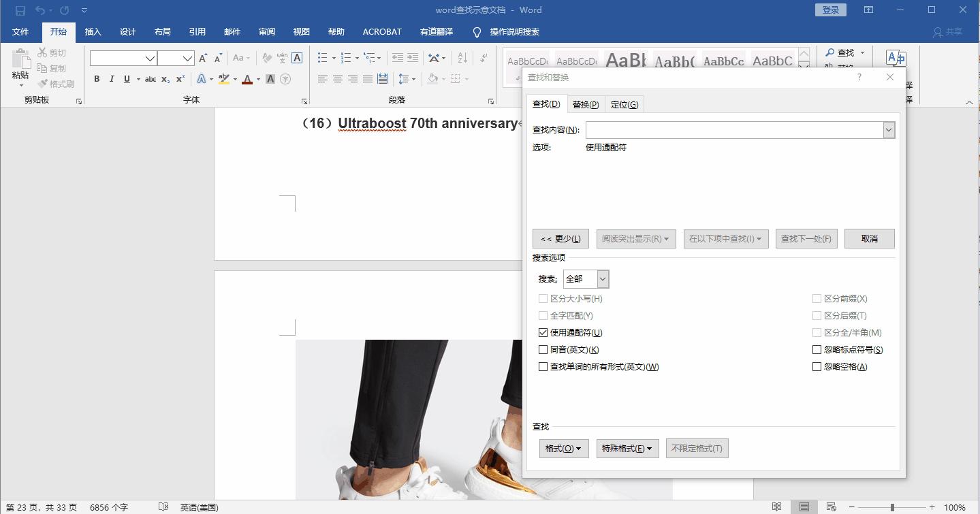Viewport: 980px width, 514px height.
Task: Select the strikethrough icon
Action: (x=150, y=79)
